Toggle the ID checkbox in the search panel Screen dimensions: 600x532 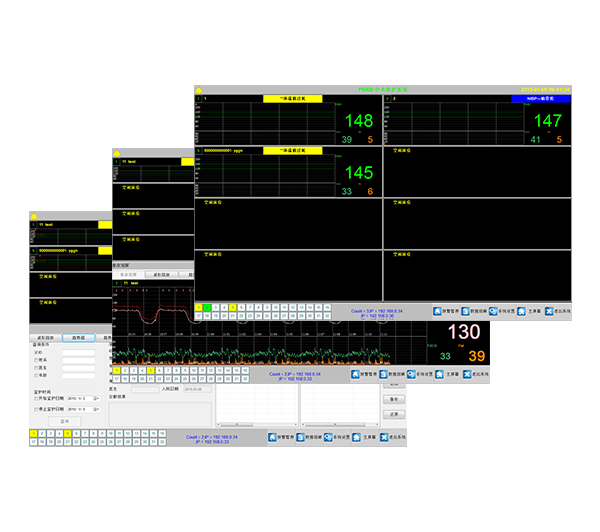[x=37, y=353]
